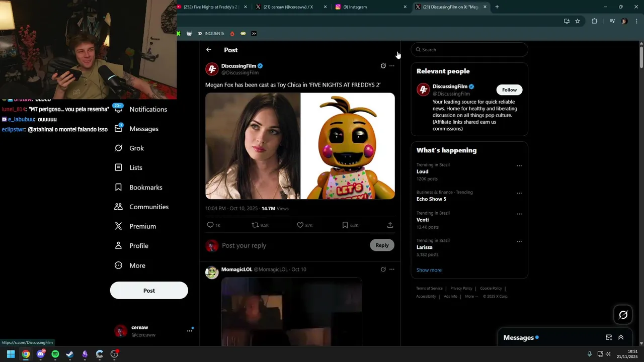Open Windows Start menu
The height and width of the screenshot is (362, 644).
[11, 354]
